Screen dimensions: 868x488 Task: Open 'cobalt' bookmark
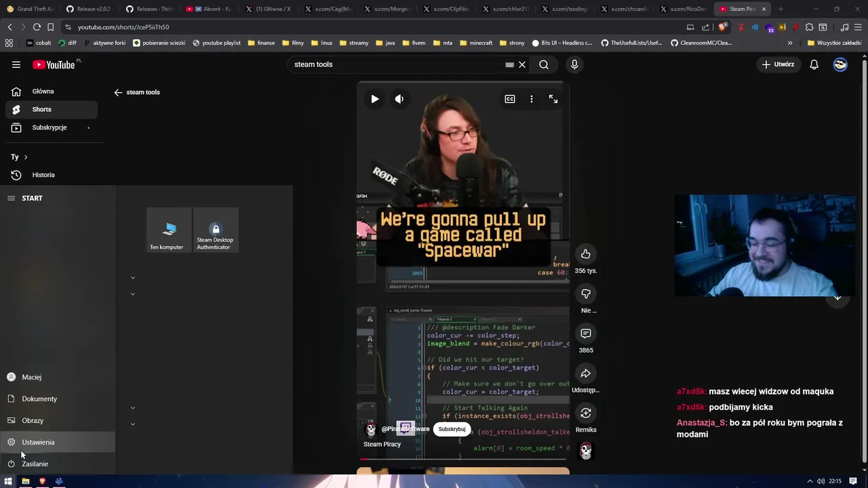(x=39, y=43)
